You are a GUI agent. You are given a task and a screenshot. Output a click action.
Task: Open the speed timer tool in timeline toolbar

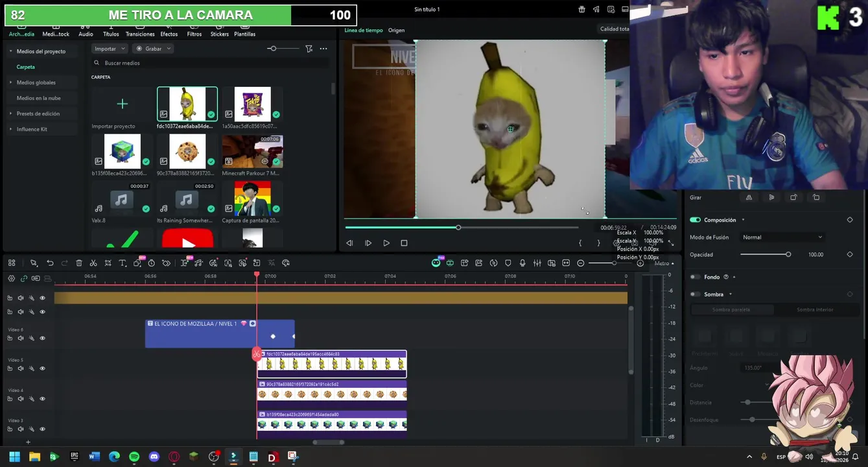(151, 263)
